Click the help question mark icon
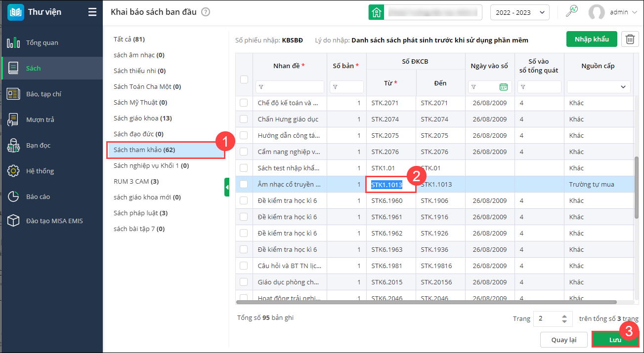 [206, 12]
